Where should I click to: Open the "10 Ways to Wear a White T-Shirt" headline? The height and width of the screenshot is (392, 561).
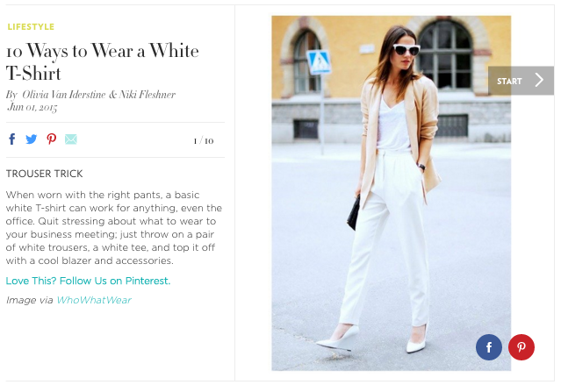point(103,61)
